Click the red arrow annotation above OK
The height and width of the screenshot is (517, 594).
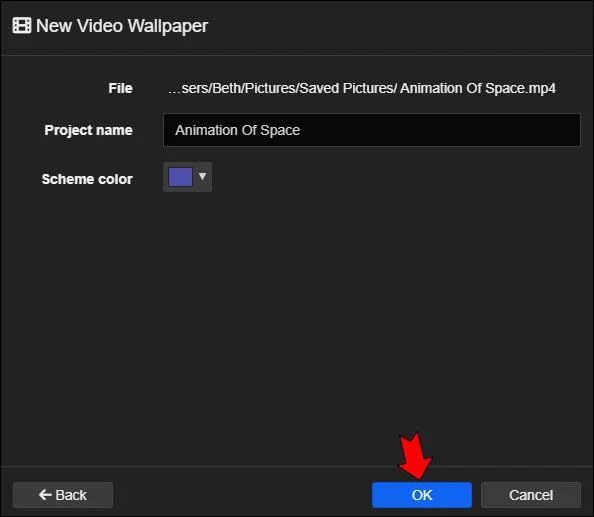pyautogui.click(x=415, y=456)
